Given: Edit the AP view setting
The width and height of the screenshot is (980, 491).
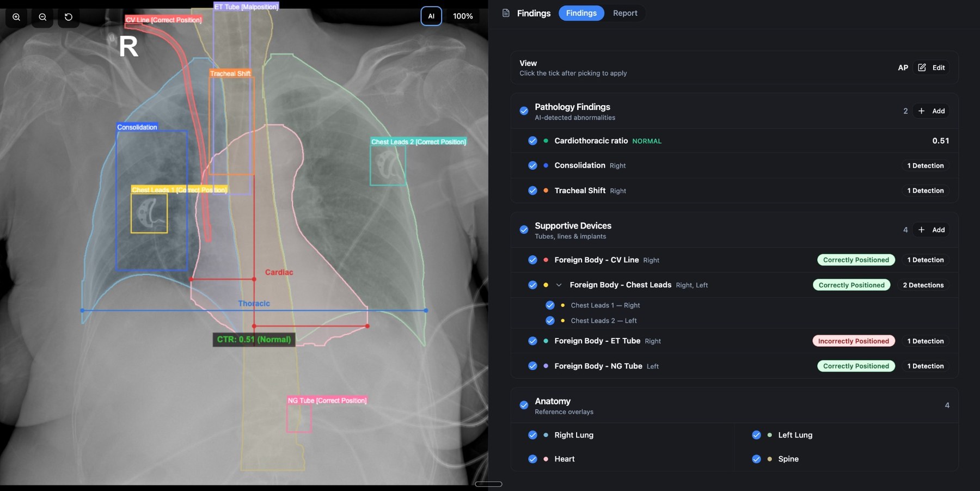Looking at the screenshot, I should click(x=932, y=67).
